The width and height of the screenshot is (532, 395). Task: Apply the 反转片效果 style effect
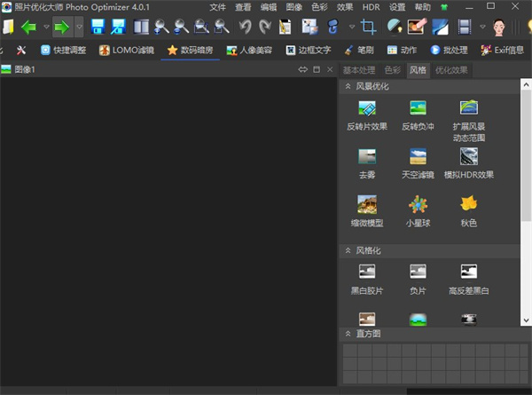pos(366,109)
